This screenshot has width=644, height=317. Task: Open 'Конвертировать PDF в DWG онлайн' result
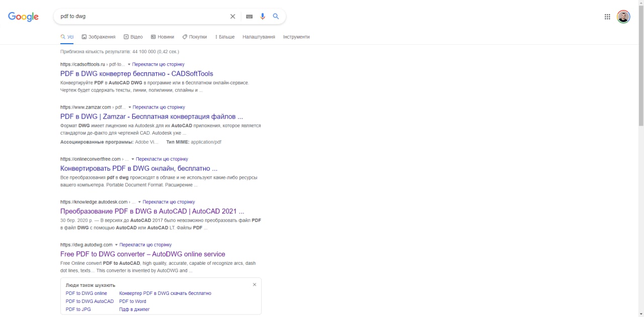(x=139, y=168)
